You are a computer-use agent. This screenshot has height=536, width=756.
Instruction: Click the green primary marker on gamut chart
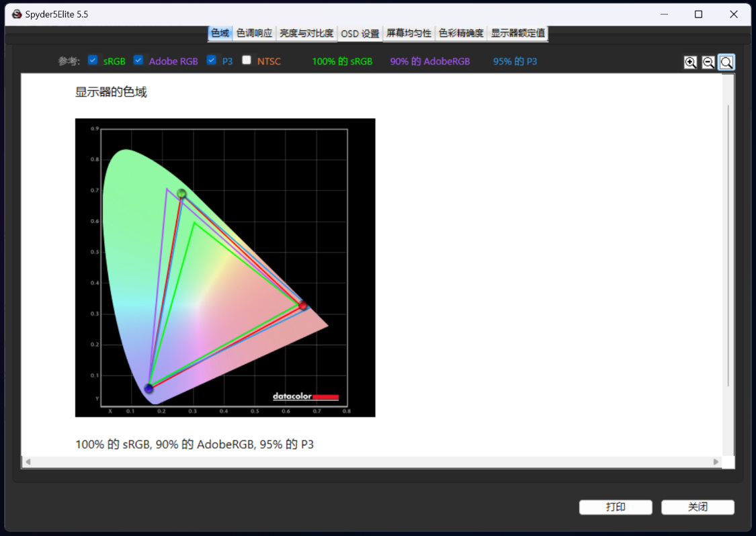coord(181,193)
